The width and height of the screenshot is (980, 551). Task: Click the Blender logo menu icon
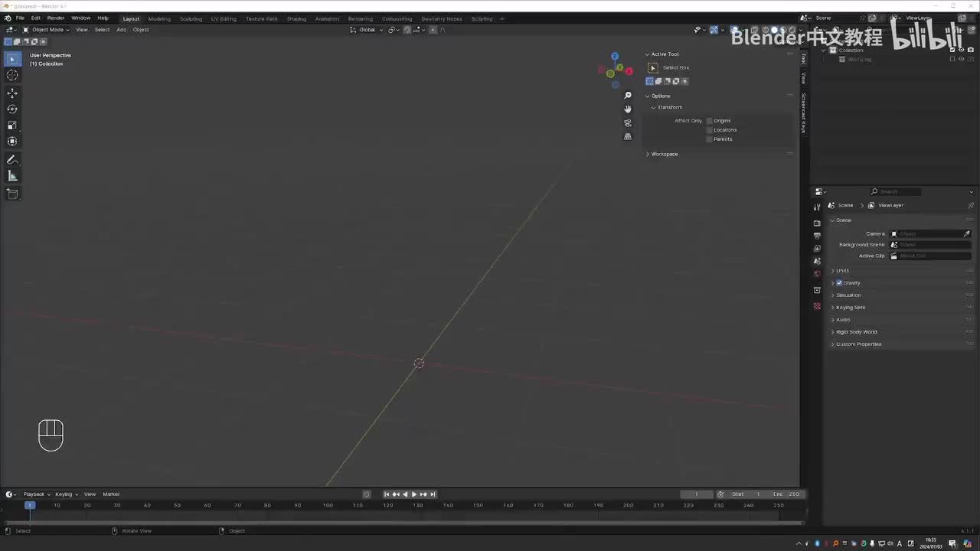tap(8, 18)
